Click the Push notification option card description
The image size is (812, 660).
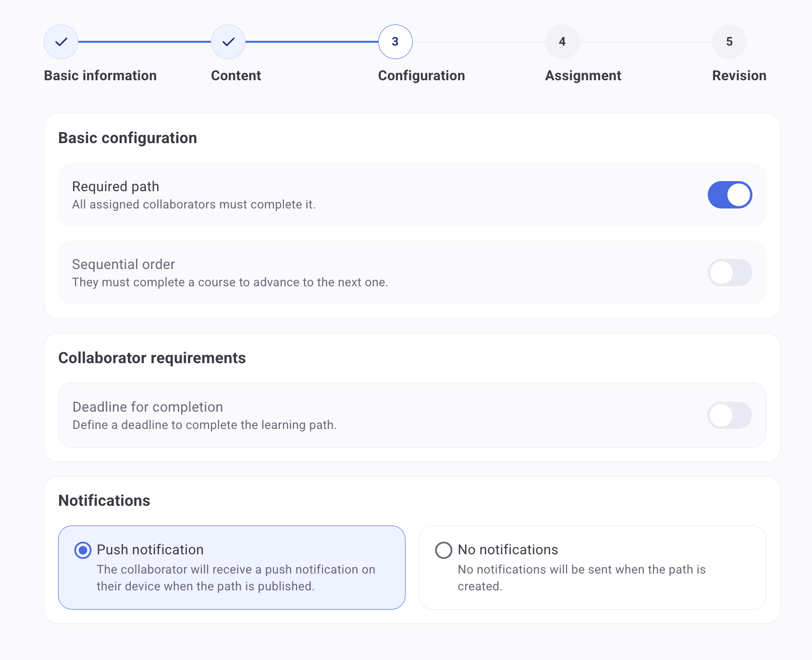[x=235, y=578]
